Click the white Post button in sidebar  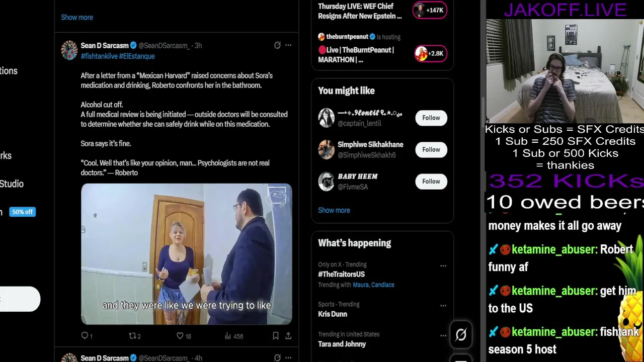tap(19, 299)
